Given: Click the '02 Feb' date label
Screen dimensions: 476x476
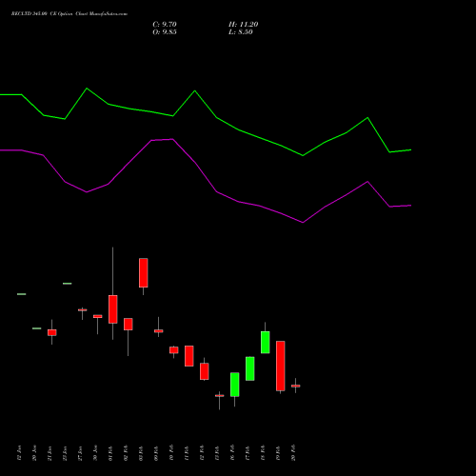Looking at the screenshot, I should tap(126, 453).
